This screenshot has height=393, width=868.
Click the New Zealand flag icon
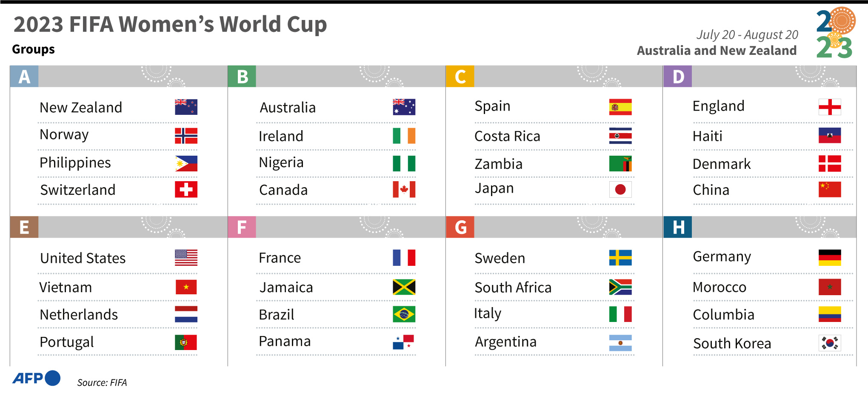(186, 107)
